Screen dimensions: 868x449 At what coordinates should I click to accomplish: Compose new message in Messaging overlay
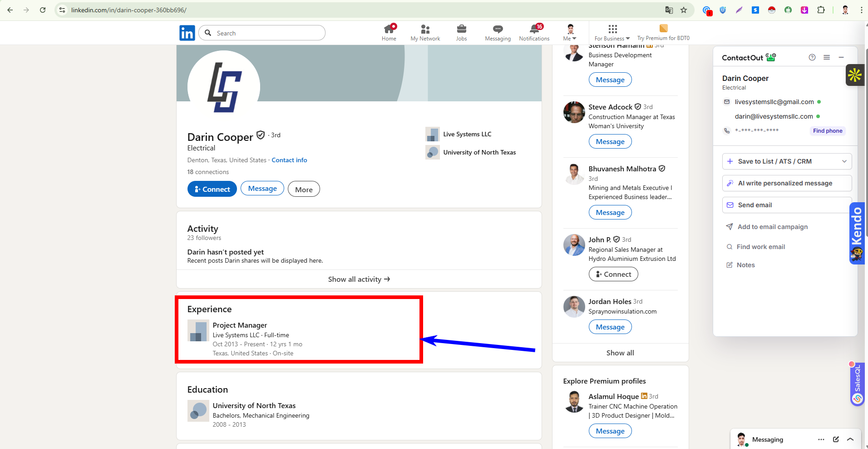836,439
